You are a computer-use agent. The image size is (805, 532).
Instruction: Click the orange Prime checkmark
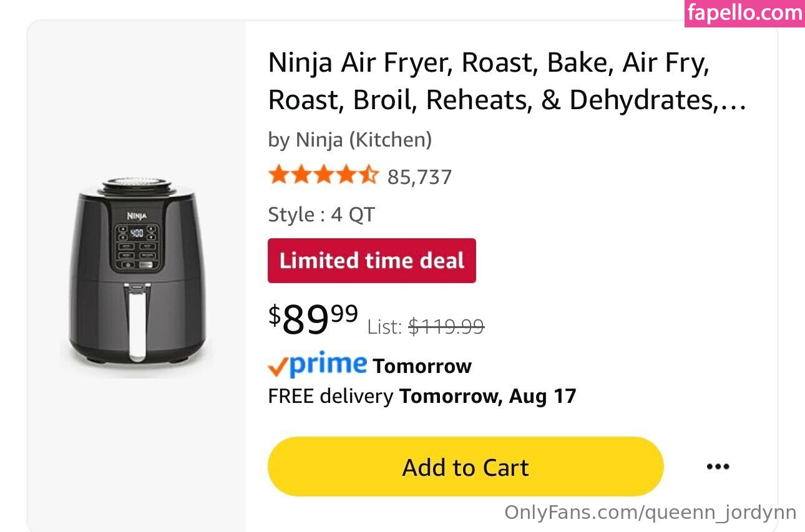click(x=278, y=367)
